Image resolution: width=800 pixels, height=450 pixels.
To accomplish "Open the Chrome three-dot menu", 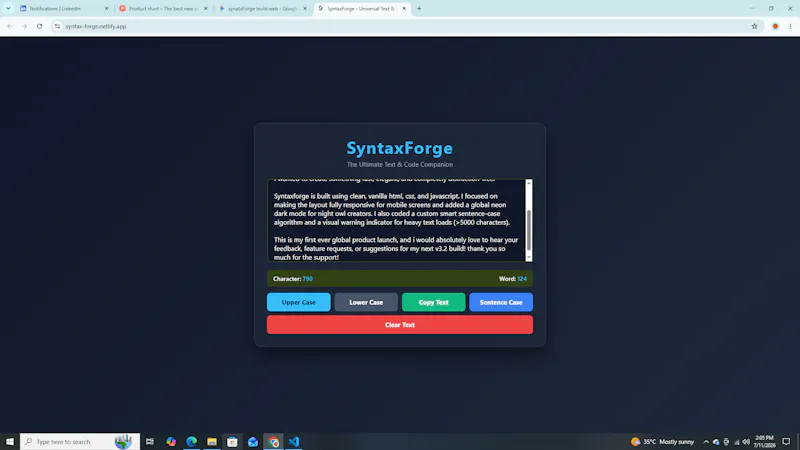I will point(790,27).
